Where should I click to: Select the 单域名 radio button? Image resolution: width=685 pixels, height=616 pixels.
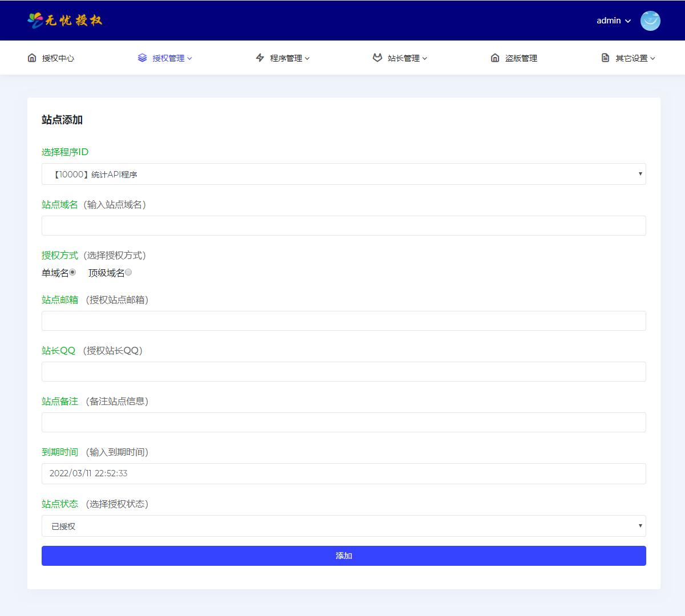coord(73,272)
